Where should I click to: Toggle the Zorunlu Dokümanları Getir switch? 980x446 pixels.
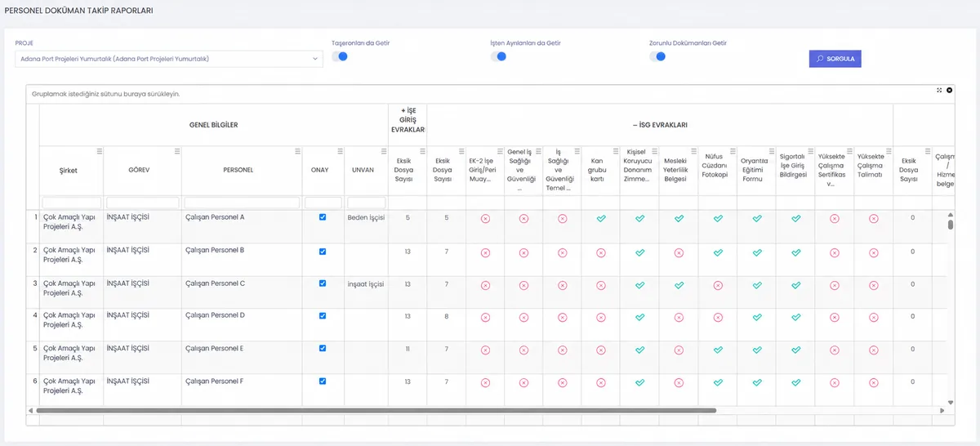coord(657,56)
